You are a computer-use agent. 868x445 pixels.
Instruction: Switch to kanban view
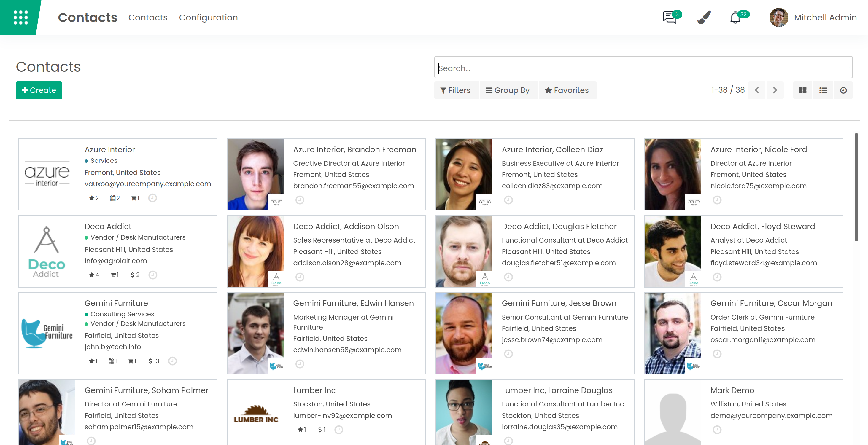(x=803, y=90)
